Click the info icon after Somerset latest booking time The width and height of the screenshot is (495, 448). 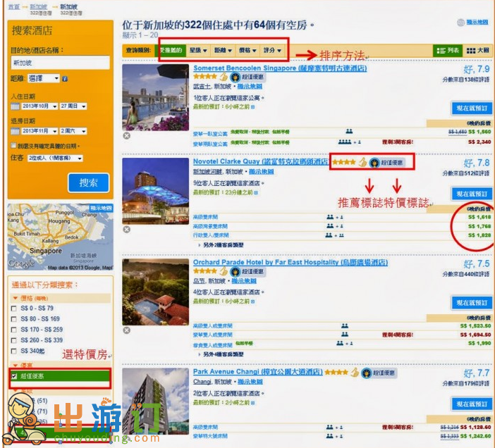coord(253,107)
